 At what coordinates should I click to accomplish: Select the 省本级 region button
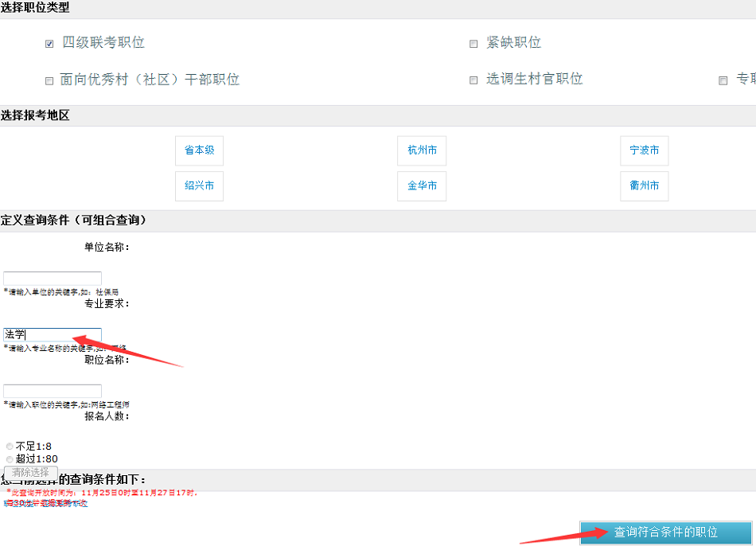point(199,150)
